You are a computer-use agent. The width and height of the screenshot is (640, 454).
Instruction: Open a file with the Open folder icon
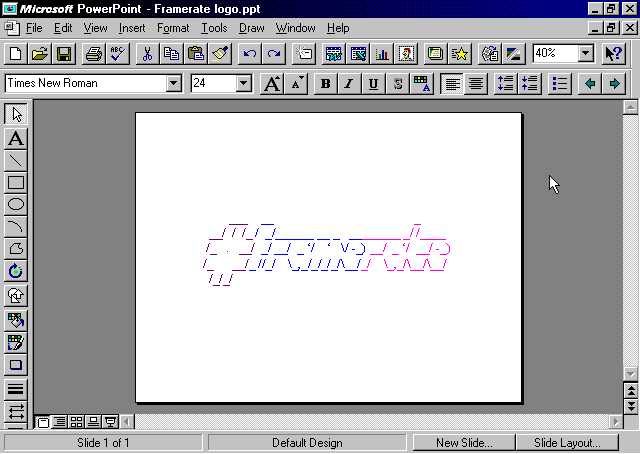click(x=40, y=53)
